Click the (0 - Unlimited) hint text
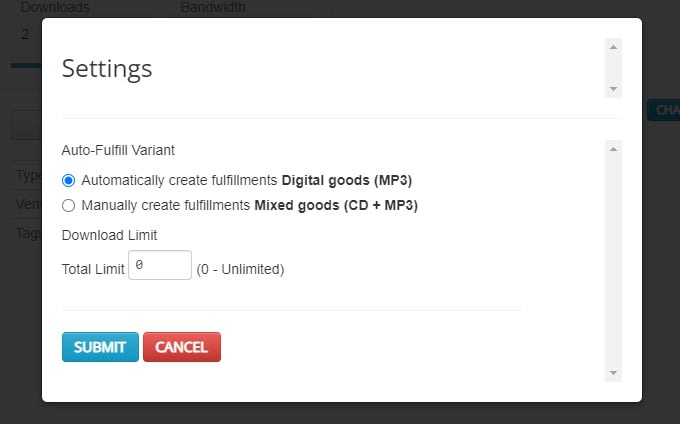Screen dimensions: 680x424 coord(240,269)
